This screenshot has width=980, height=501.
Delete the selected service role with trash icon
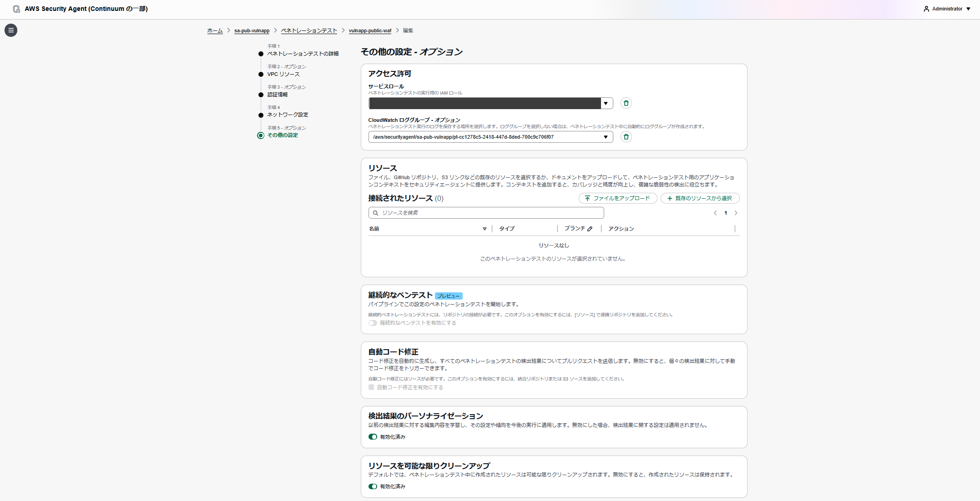[626, 103]
